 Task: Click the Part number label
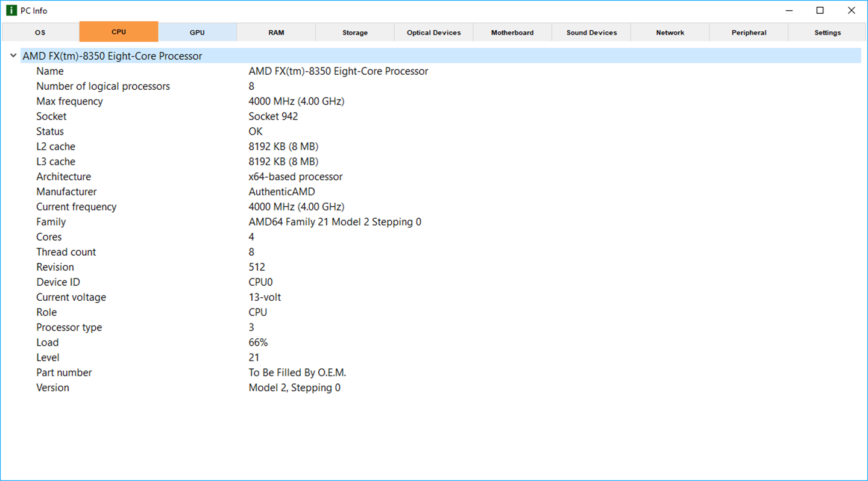pyautogui.click(x=64, y=373)
